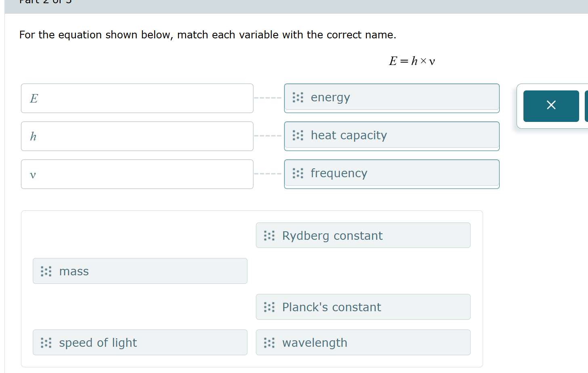Click the drag handle icon on the heat capacity tile
Image resolution: width=588 pixels, height=373 pixels.
298,136
